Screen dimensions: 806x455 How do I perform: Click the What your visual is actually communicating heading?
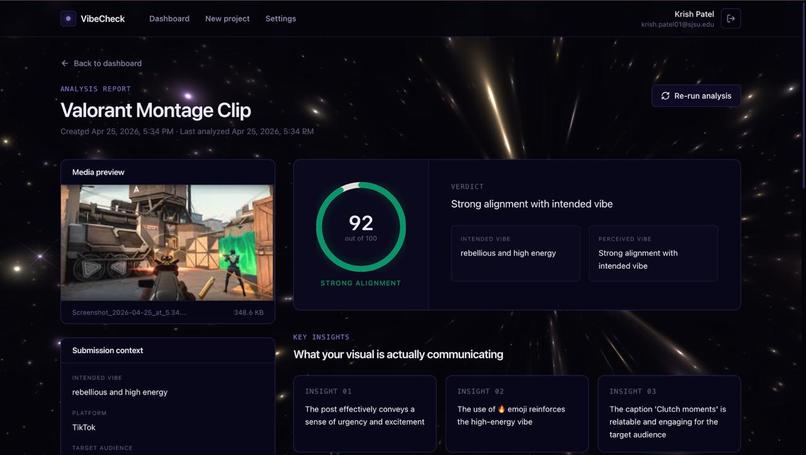click(398, 354)
